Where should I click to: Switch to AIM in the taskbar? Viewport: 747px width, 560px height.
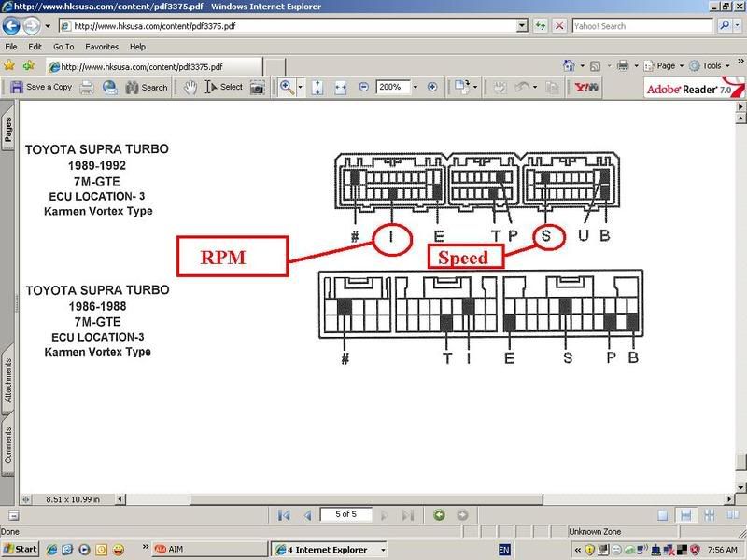click(210, 549)
